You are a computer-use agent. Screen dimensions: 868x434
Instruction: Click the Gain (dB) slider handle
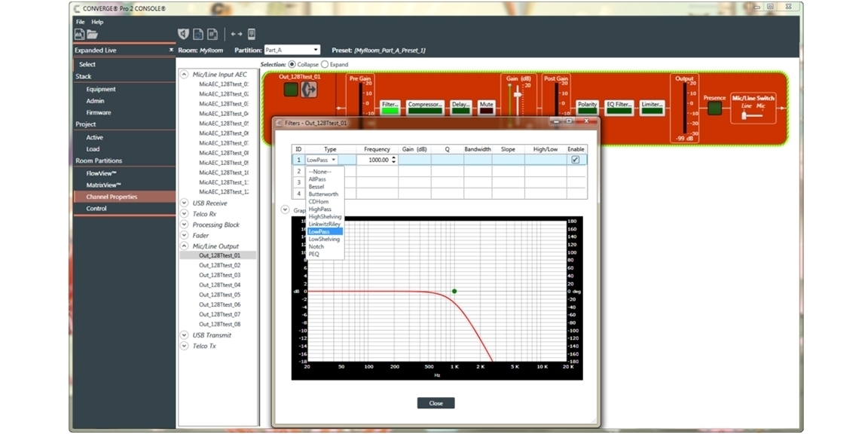click(518, 95)
